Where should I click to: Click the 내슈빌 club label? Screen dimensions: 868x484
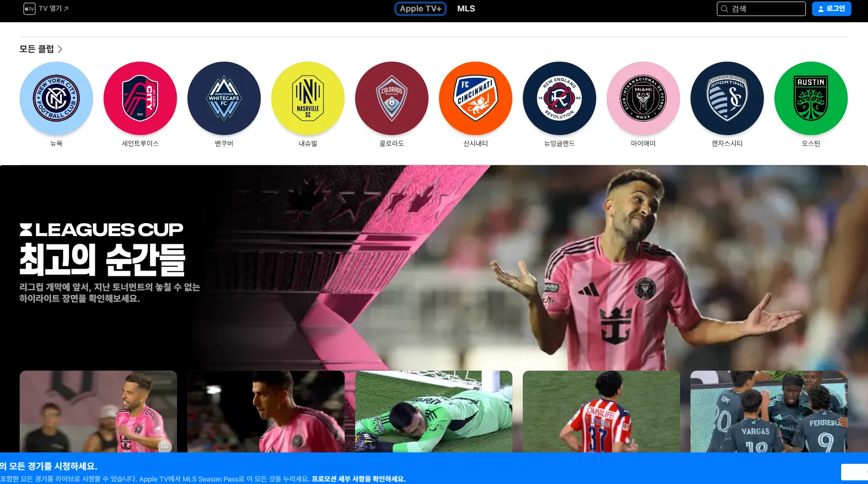click(308, 143)
